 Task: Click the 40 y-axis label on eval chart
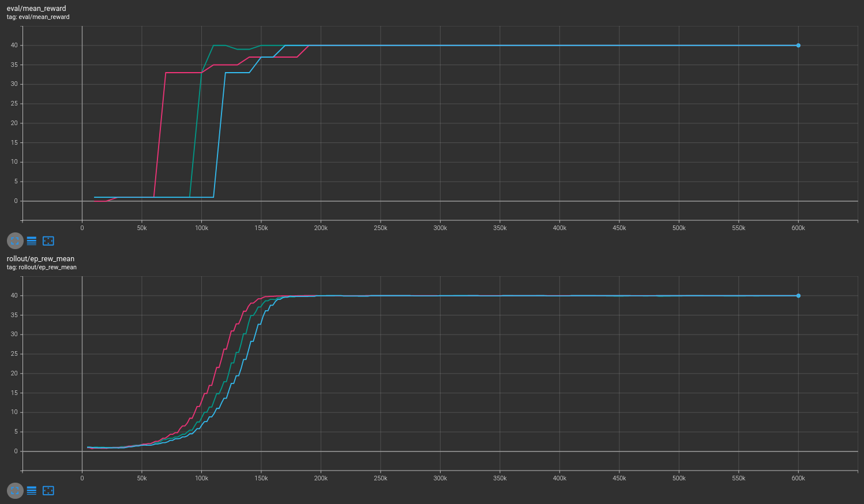pyautogui.click(x=14, y=46)
